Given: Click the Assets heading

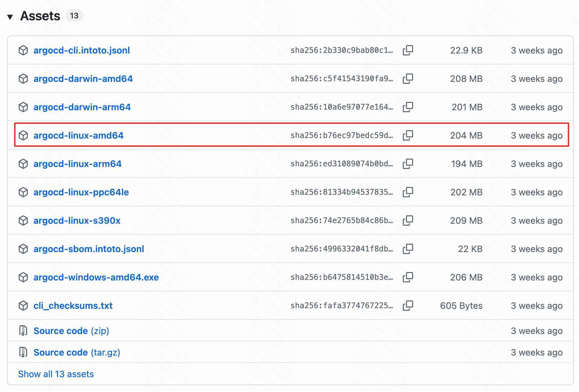Looking at the screenshot, I should tap(40, 16).
